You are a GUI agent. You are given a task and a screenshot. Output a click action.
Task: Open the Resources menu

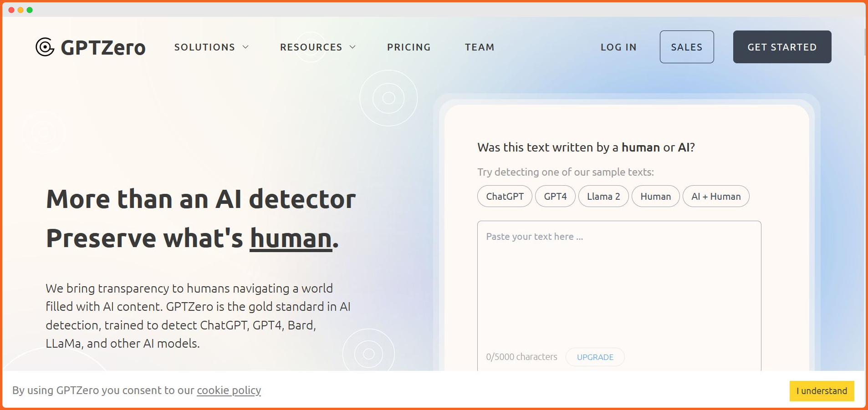pyautogui.click(x=311, y=47)
